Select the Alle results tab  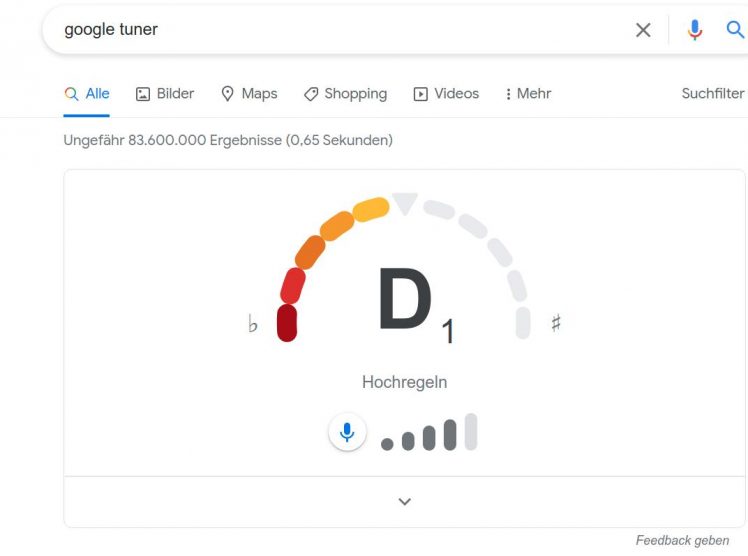(x=87, y=93)
